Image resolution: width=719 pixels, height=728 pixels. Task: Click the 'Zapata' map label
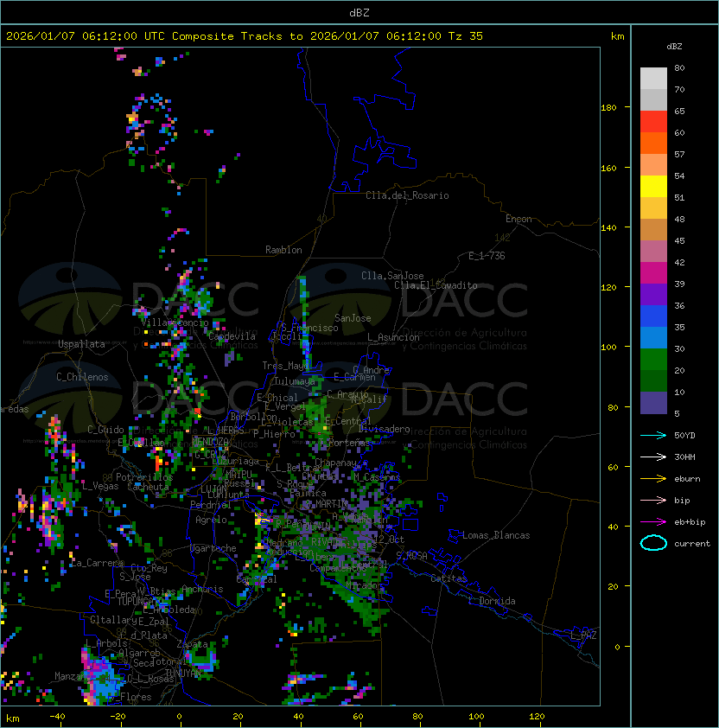(x=192, y=644)
